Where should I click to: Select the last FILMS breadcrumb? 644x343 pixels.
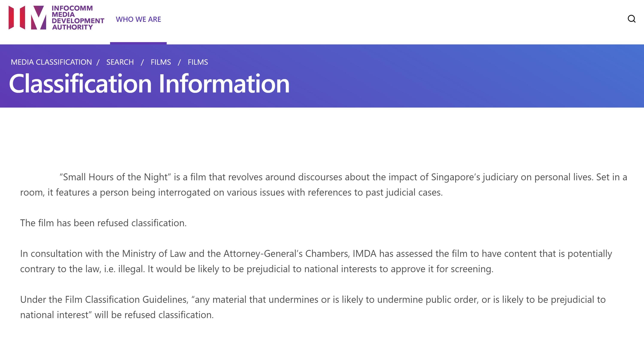[198, 62]
